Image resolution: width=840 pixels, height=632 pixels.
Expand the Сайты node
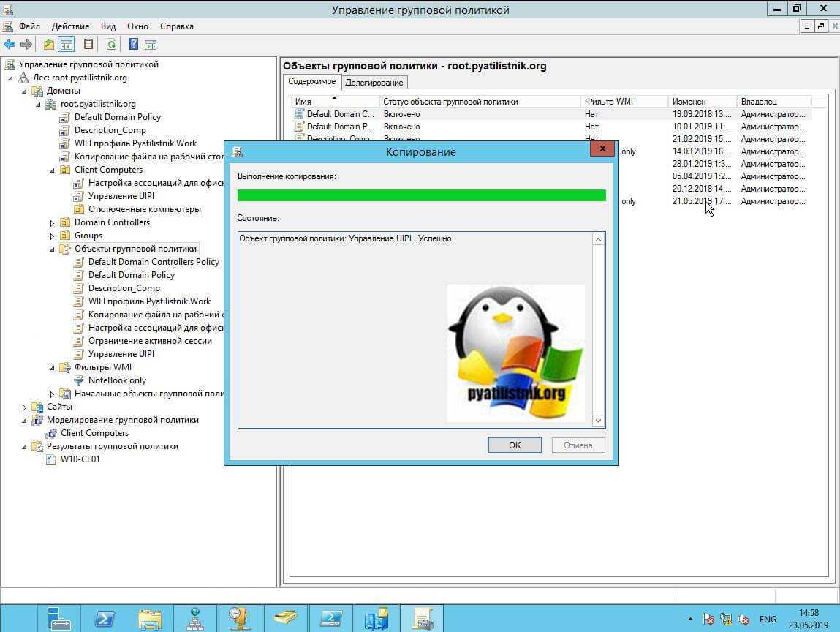click(24, 407)
